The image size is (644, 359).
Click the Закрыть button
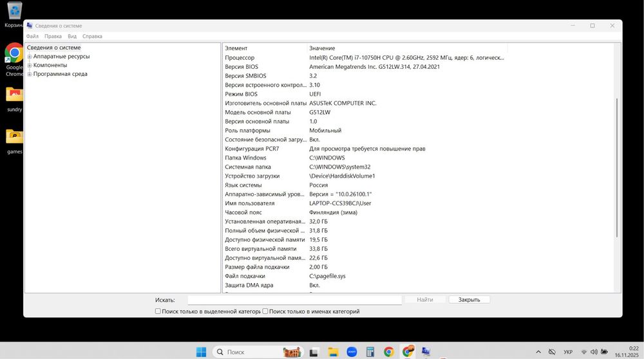469,300
